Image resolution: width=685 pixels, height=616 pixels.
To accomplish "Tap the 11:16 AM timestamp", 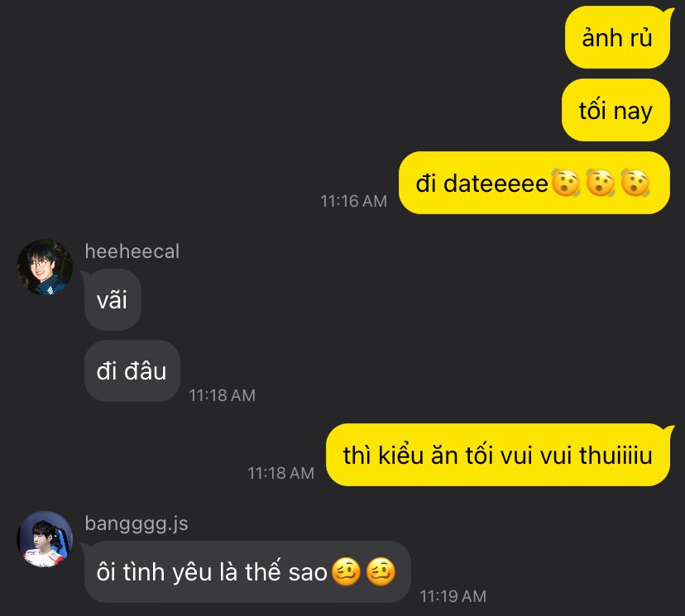I will tap(353, 201).
